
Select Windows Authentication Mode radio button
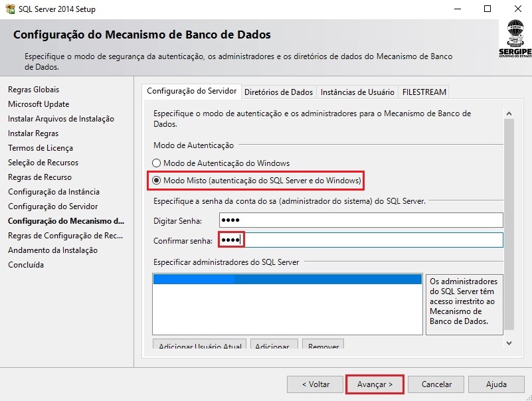coord(157,163)
